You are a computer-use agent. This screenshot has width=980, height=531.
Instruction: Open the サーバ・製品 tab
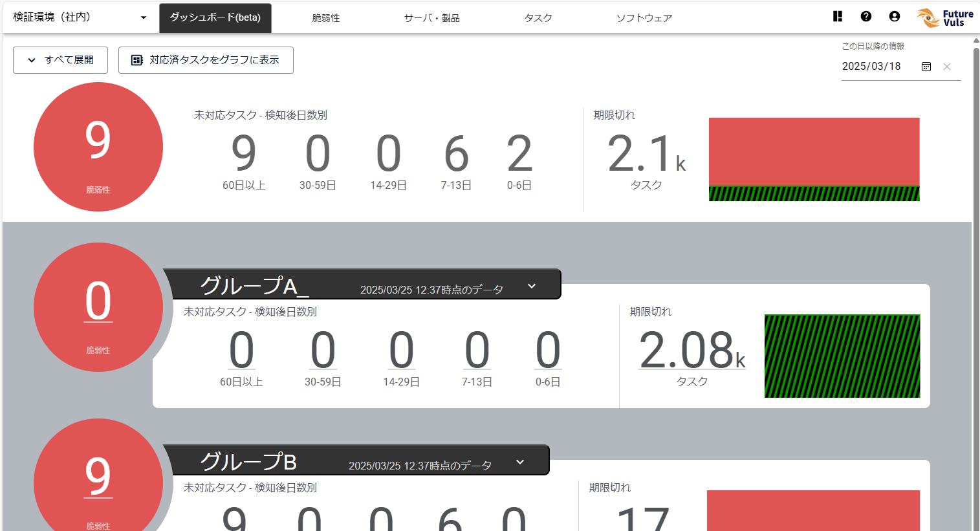click(432, 18)
